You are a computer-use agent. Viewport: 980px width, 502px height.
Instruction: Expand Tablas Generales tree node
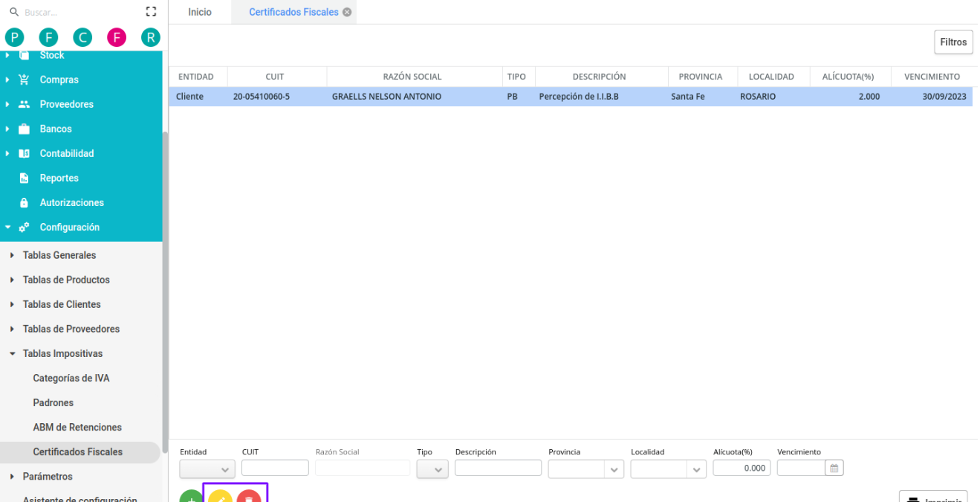tap(12, 255)
